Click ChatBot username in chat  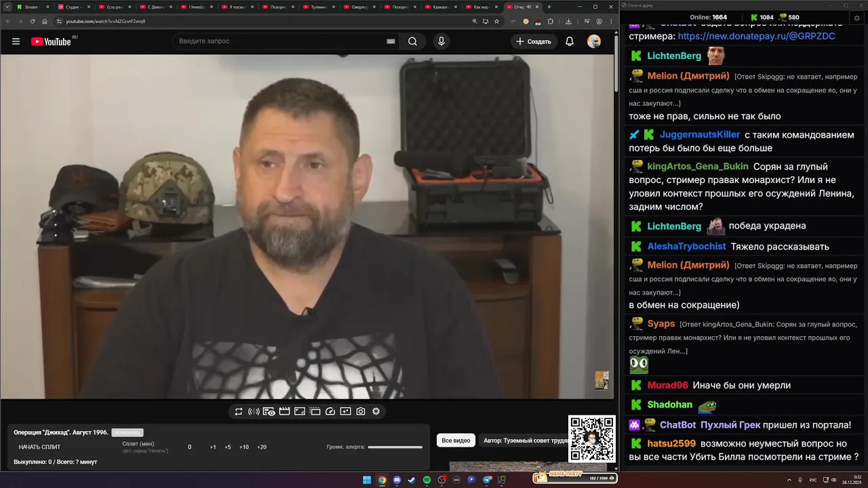677,425
